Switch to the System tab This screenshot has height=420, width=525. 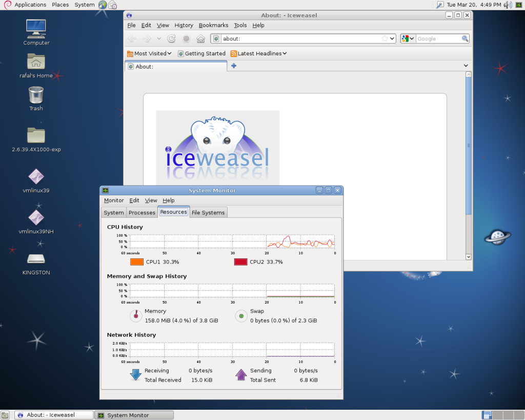point(114,213)
